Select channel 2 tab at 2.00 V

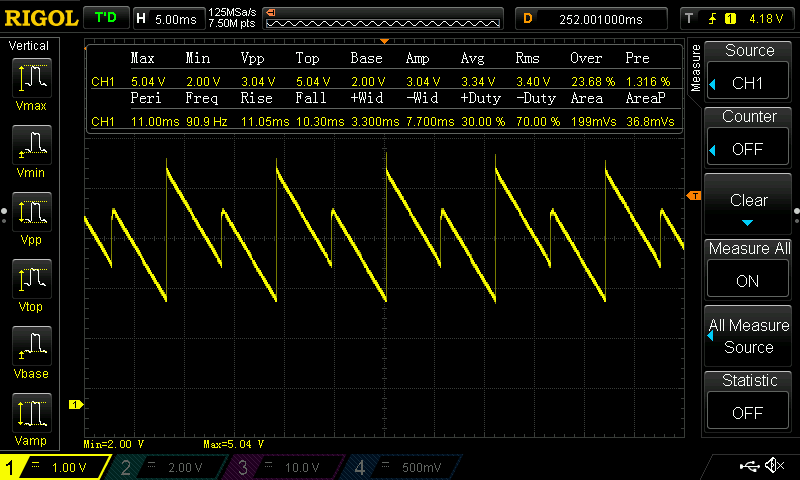169,467
